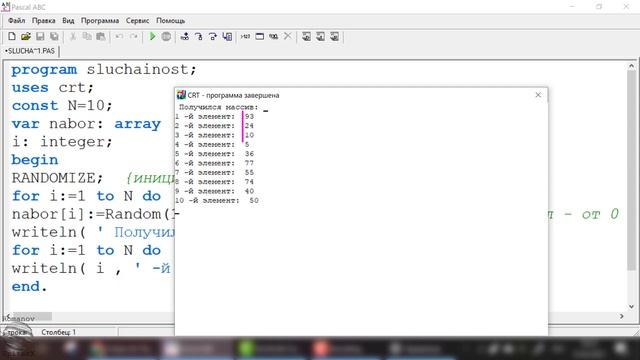The image size is (640, 360).
Task: Click the Save All toolbar icon
Action: (54, 37)
